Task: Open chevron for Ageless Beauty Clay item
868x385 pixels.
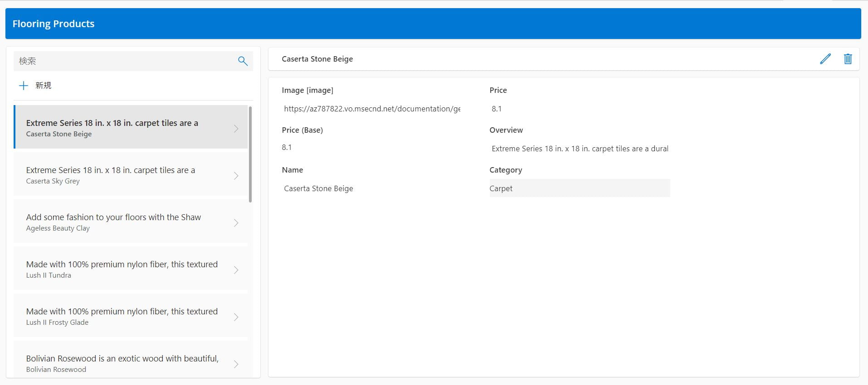Action: click(x=236, y=223)
